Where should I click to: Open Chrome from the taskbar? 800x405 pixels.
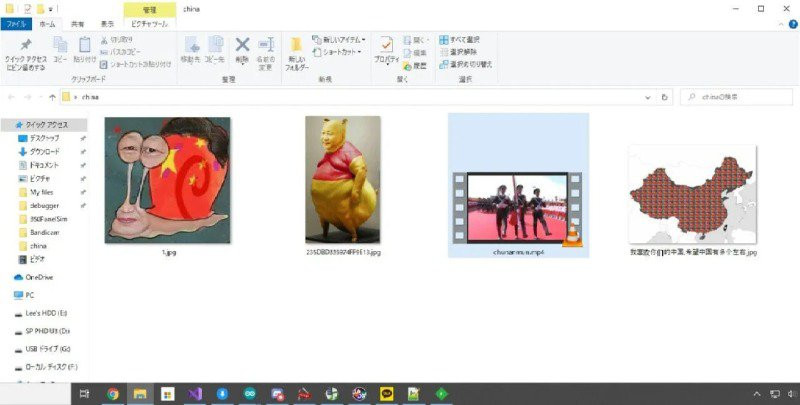tap(113, 394)
